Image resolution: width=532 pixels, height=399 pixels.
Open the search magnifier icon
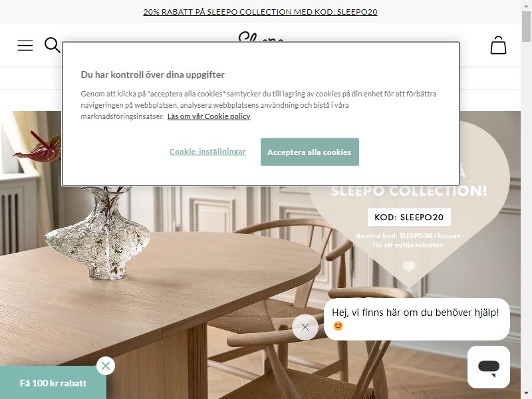coord(53,45)
